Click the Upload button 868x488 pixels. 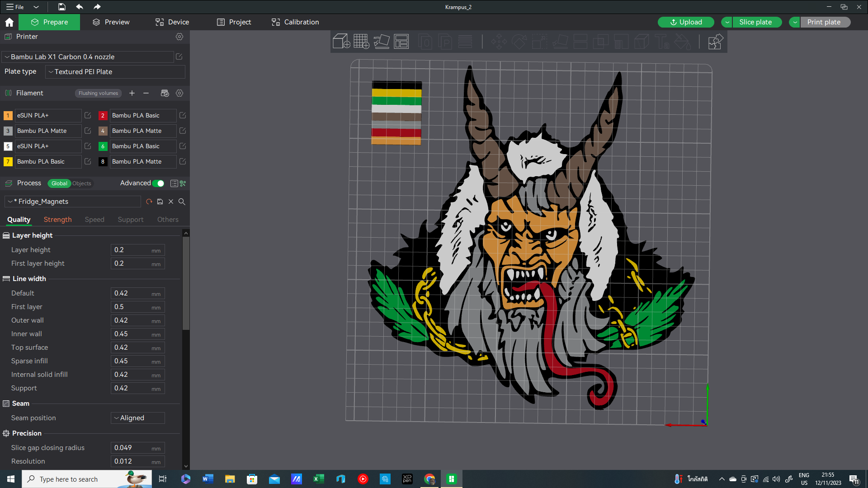(x=686, y=22)
